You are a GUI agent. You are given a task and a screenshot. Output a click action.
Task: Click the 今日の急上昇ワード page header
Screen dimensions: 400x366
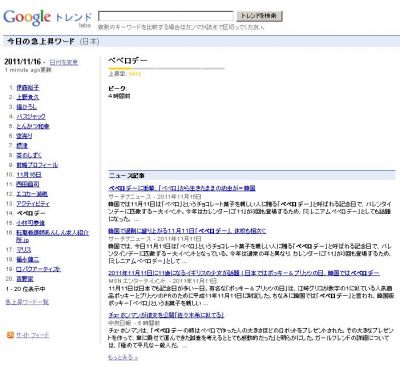point(41,42)
